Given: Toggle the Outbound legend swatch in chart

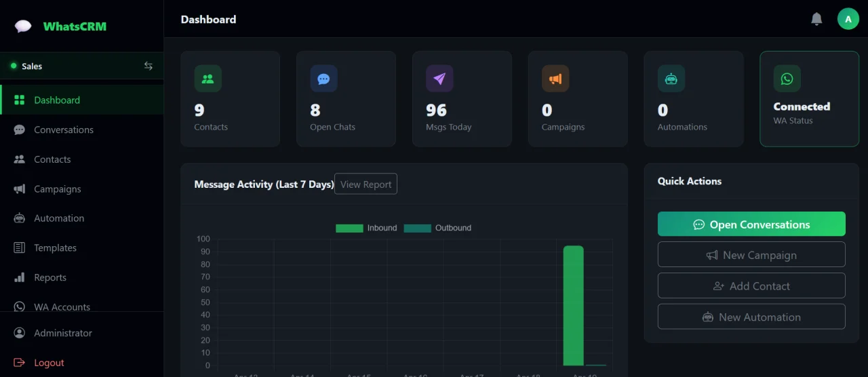Looking at the screenshot, I should pos(417,228).
